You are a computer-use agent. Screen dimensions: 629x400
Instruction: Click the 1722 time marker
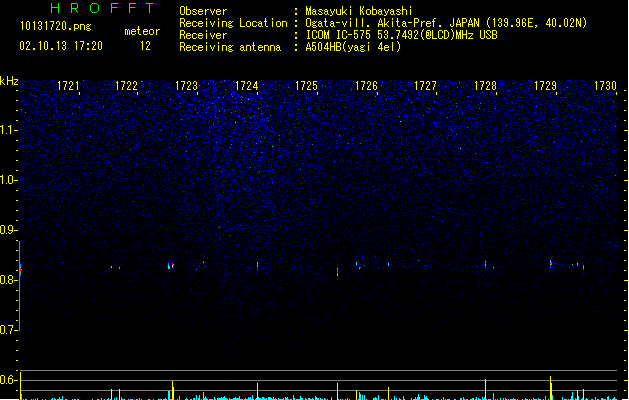pyautogui.click(x=126, y=86)
